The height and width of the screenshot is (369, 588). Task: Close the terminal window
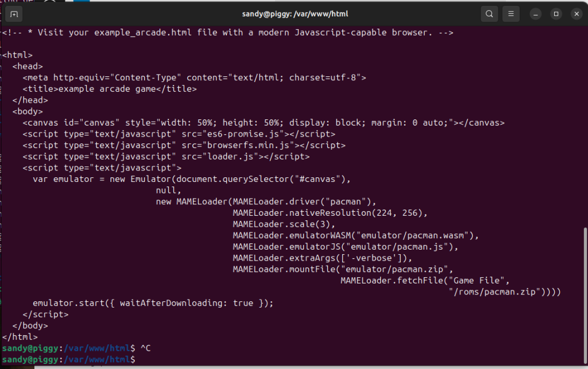[x=577, y=14]
